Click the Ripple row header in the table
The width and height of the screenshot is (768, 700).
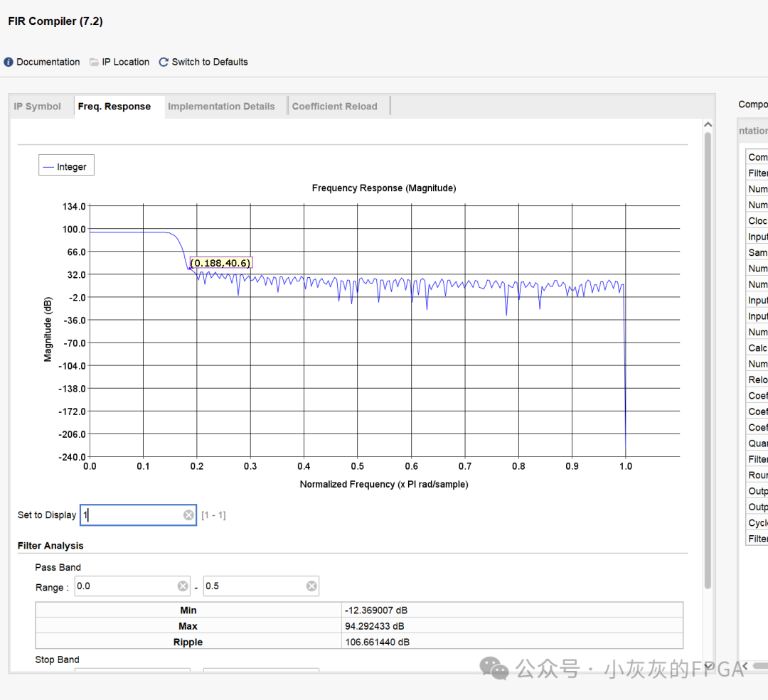click(x=188, y=642)
